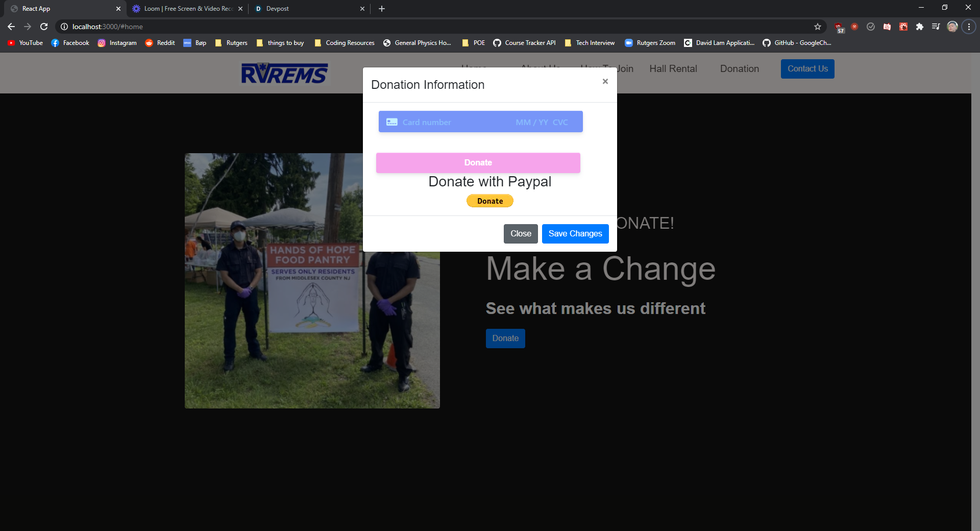
Task: Open the Chrome profile avatar
Action: (x=952, y=27)
